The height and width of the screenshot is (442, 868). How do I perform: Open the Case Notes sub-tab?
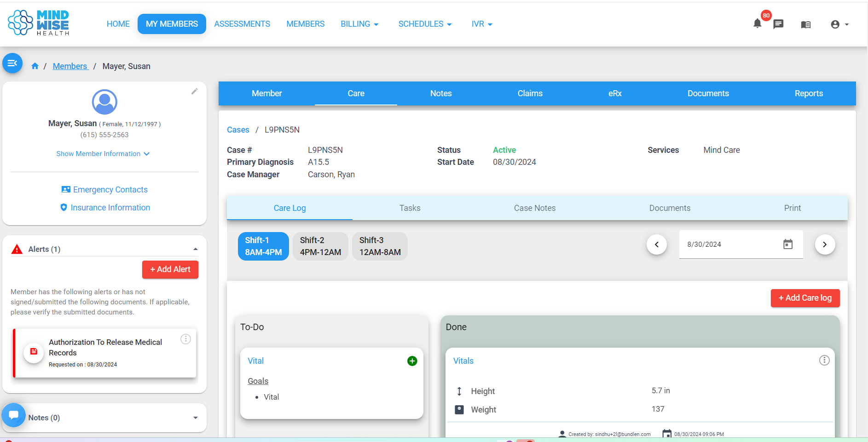click(x=535, y=208)
